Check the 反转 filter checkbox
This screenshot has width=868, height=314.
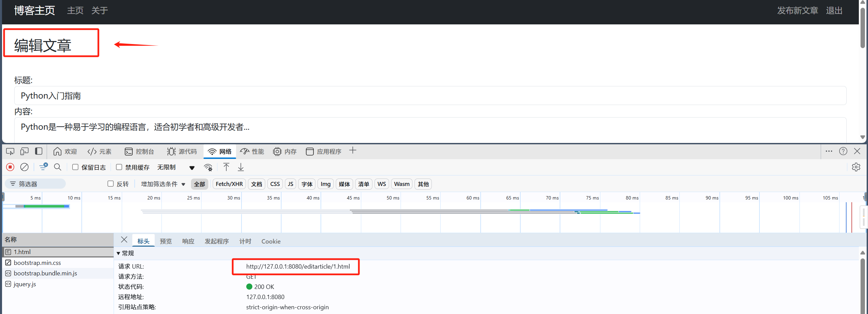point(111,184)
